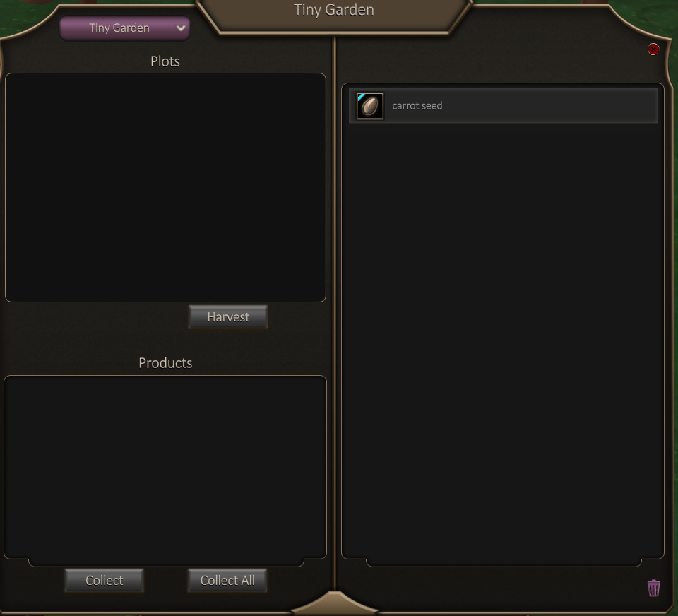Click the cyan corner marker on seed icon
The width and height of the screenshot is (678, 616).
pyautogui.click(x=361, y=97)
